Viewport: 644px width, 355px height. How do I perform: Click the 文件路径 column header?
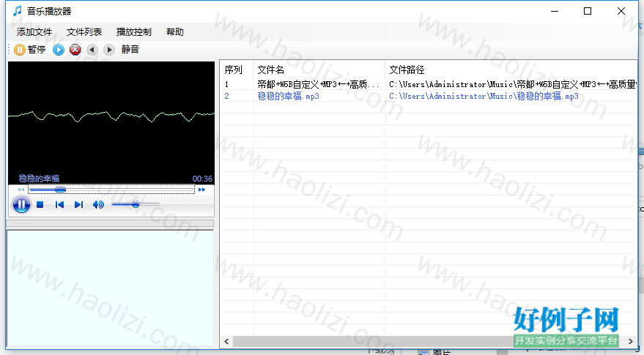coord(511,70)
